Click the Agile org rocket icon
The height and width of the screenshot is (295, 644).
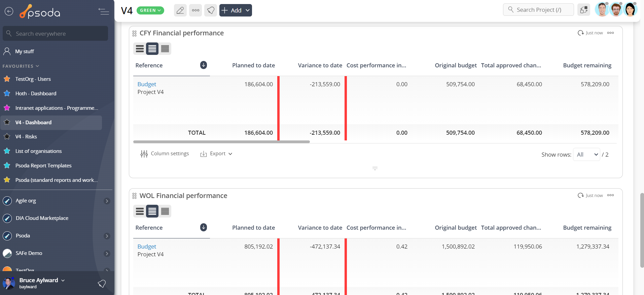click(7, 201)
